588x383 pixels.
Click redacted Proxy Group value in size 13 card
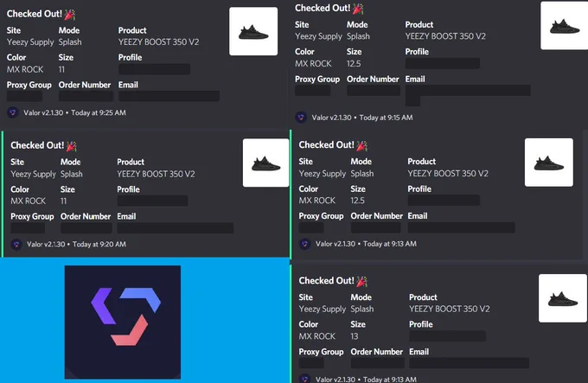pos(311,363)
